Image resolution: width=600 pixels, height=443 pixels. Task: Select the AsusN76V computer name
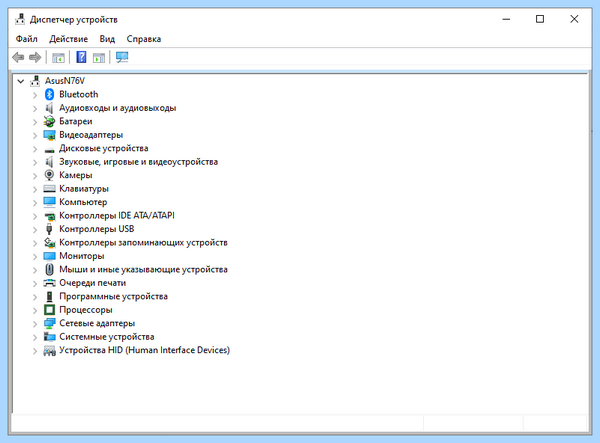tap(65, 81)
